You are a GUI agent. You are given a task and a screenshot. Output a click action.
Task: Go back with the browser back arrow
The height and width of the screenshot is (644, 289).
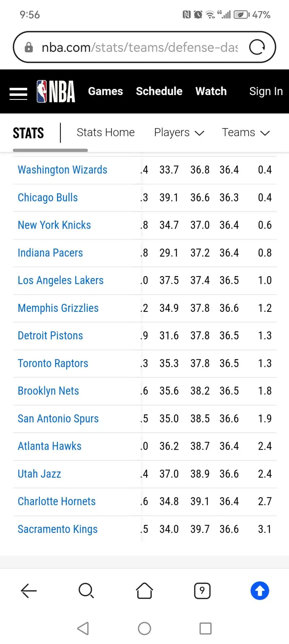(x=29, y=591)
